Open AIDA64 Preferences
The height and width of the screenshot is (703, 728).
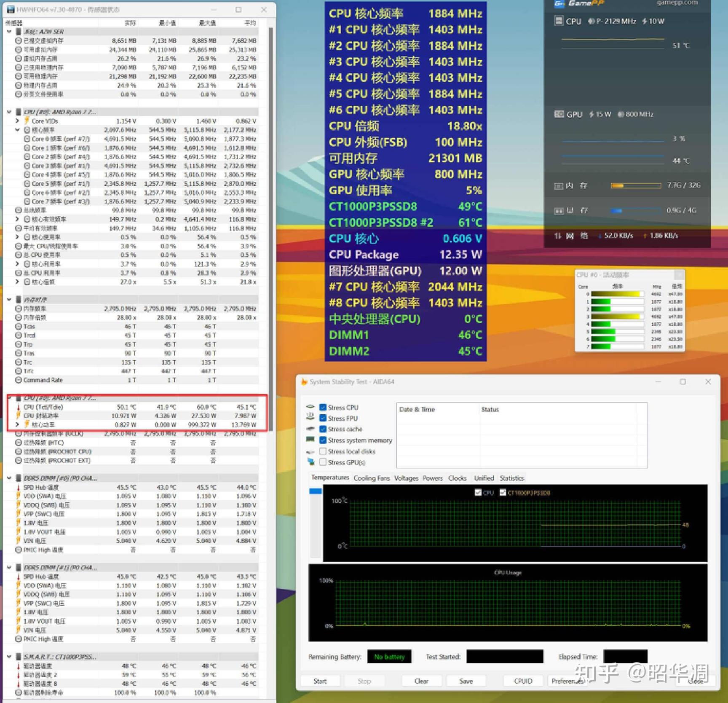click(x=567, y=681)
